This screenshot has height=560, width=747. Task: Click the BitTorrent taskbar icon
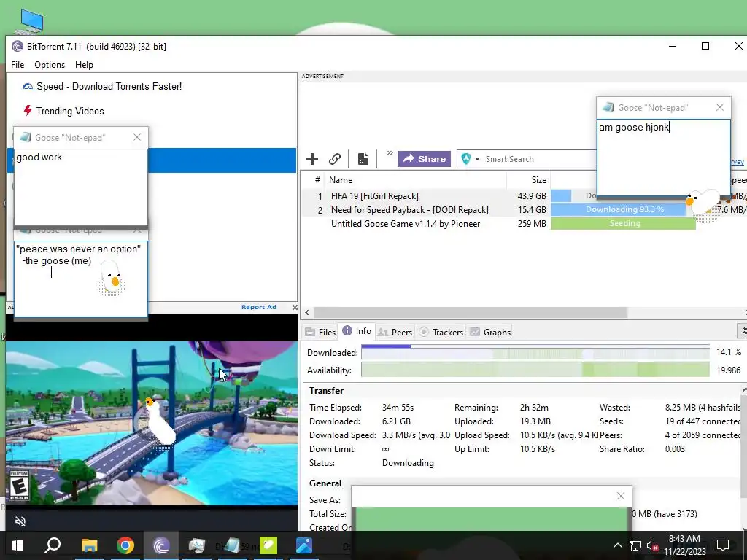click(161, 545)
